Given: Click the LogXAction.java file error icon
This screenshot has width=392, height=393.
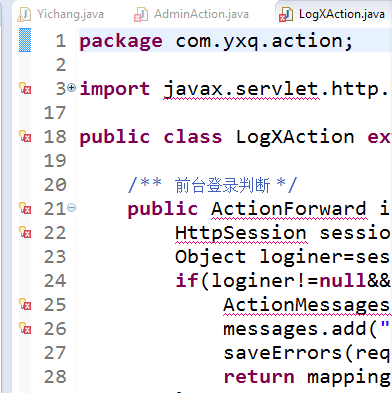Looking at the screenshot, I should (286, 15).
